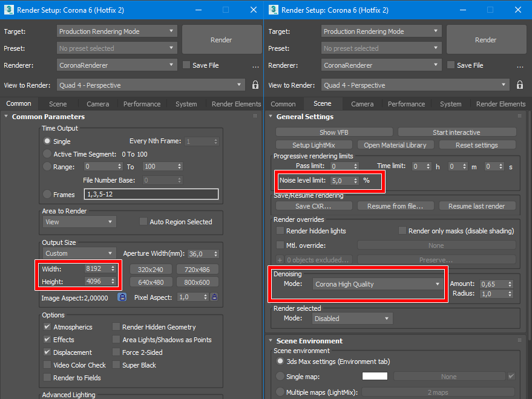This screenshot has height=399, width=532.
Task: Toggle the Pixel Aspect lock icon
Action: 214,297
